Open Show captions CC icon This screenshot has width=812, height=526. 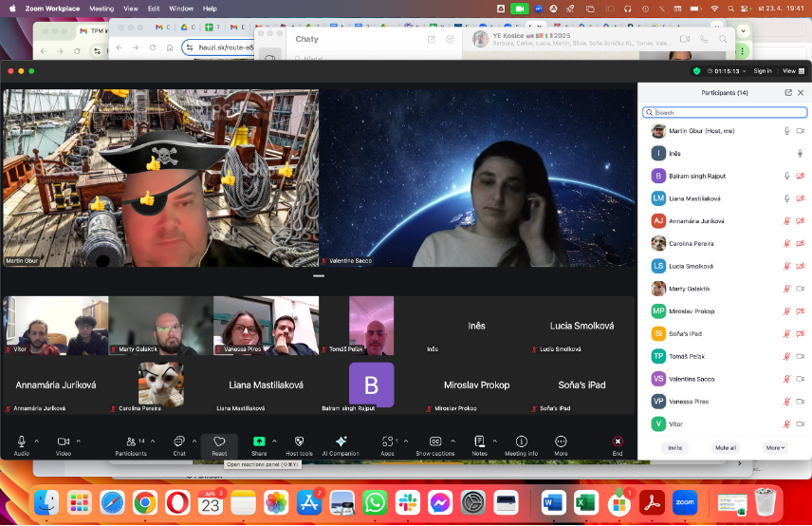(435, 441)
